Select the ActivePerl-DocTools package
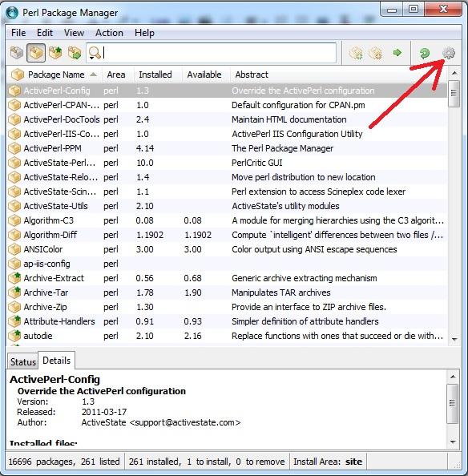The image size is (468, 476). click(227, 119)
